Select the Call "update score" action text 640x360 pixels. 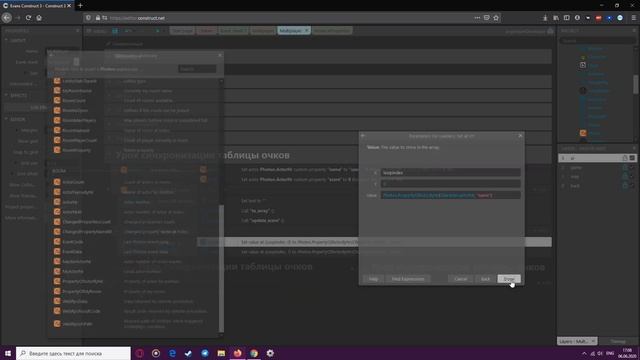[262, 220]
